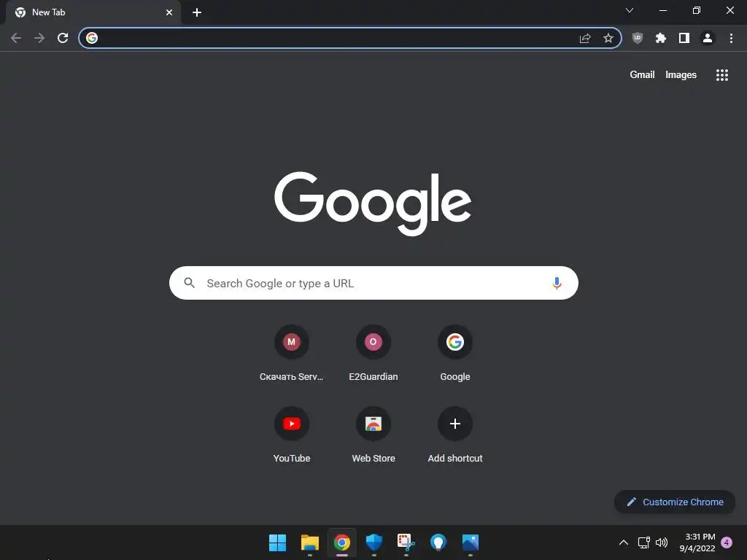Open File Explorer from the taskbar
747x560 pixels.
point(309,542)
